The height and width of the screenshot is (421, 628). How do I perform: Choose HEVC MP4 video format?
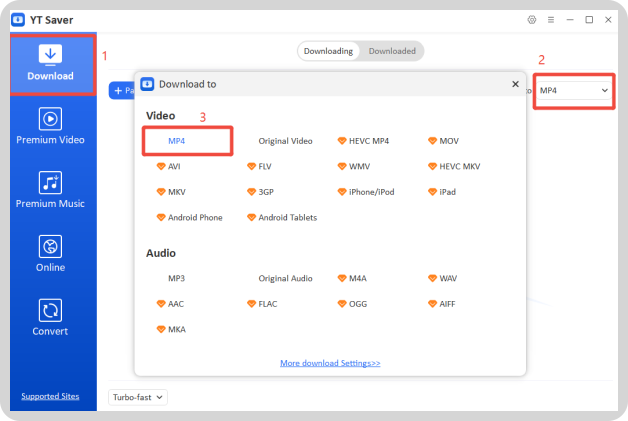[x=363, y=141]
